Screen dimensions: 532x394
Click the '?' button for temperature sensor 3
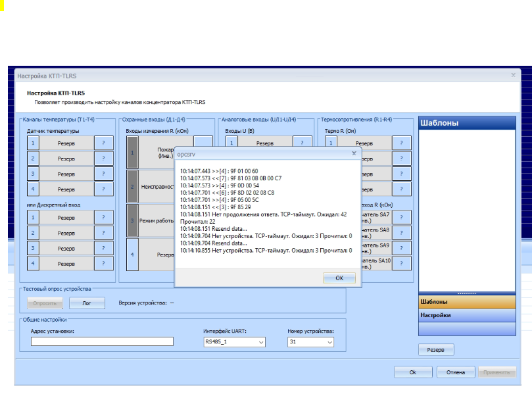(x=103, y=174)
